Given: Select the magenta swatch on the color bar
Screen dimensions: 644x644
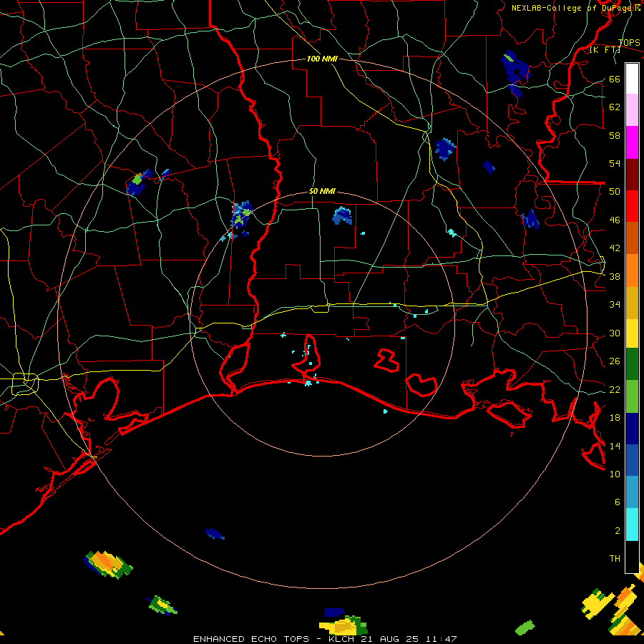Looking at the screenshot, I should coord(632,142).
